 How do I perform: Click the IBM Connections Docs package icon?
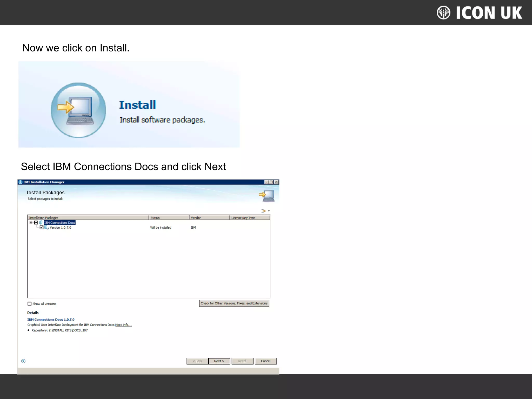coord(41,223)
